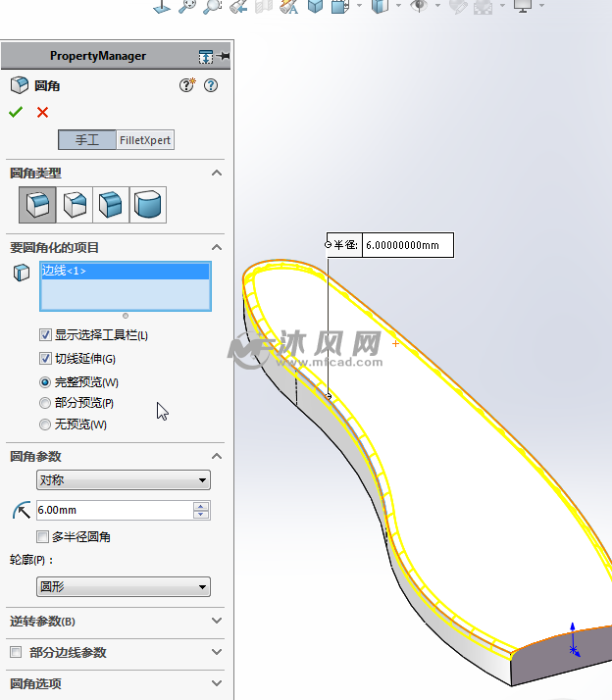Click the Hide/Show Items eye icon
612x700 pixels.
(419, 6)
